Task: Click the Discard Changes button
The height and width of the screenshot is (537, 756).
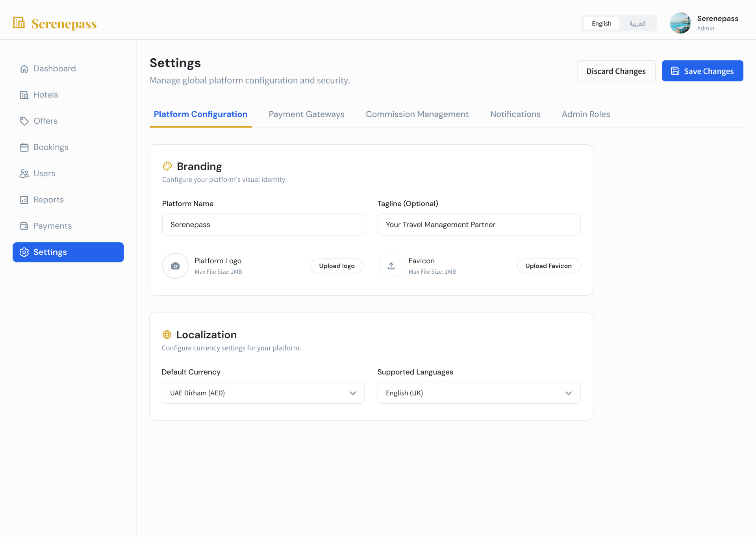Action: [x=616, y=71]
